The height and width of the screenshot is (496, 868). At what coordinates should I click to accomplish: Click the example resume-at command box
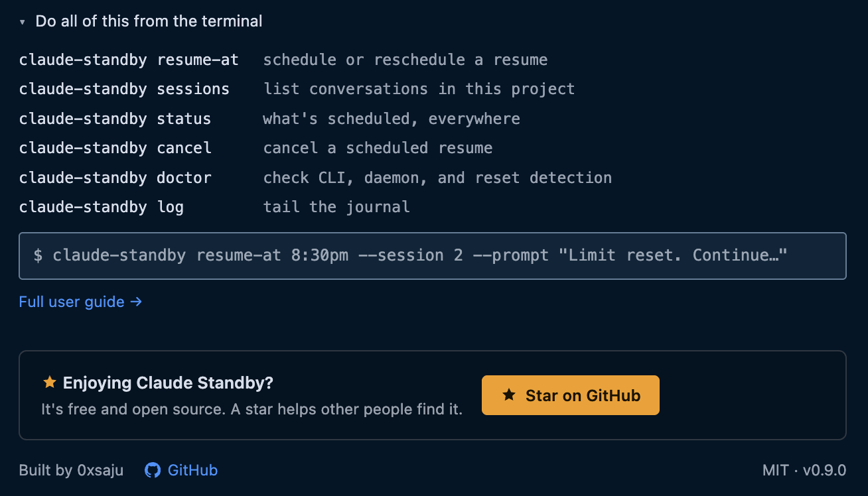coord(433,256)
